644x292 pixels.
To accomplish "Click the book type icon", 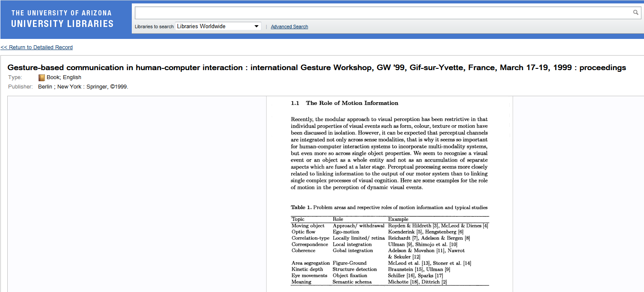I will [x=42, y=78].
